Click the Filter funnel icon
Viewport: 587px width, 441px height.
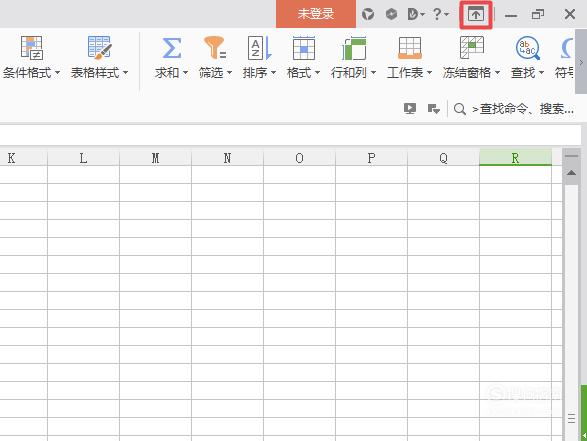215,48
